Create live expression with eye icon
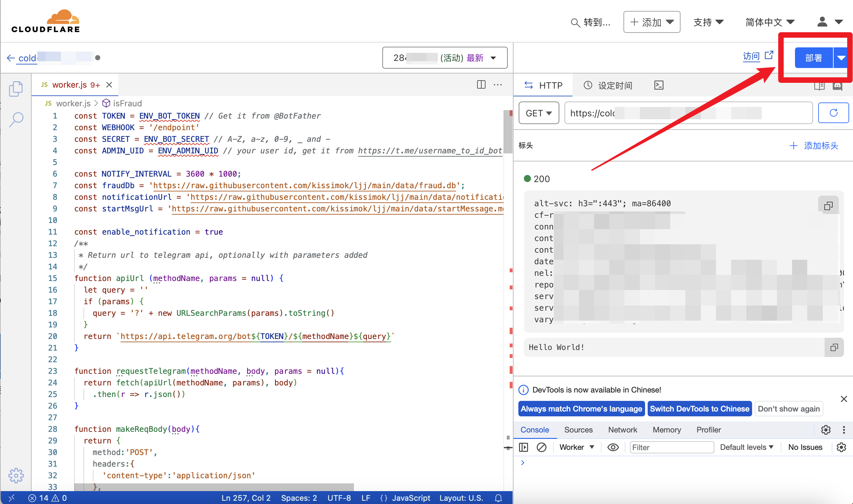The height and width of the screenshot is (504, 853). 613,447
